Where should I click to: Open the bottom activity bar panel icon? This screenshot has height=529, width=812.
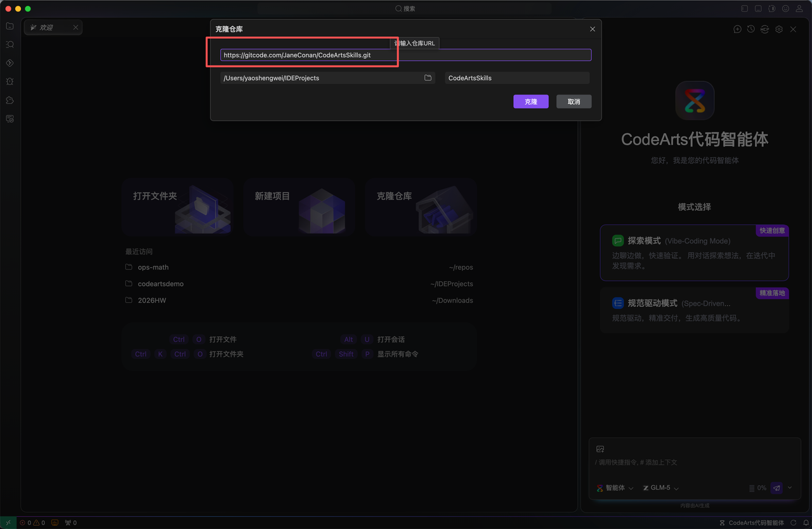(x=10, y=119)
